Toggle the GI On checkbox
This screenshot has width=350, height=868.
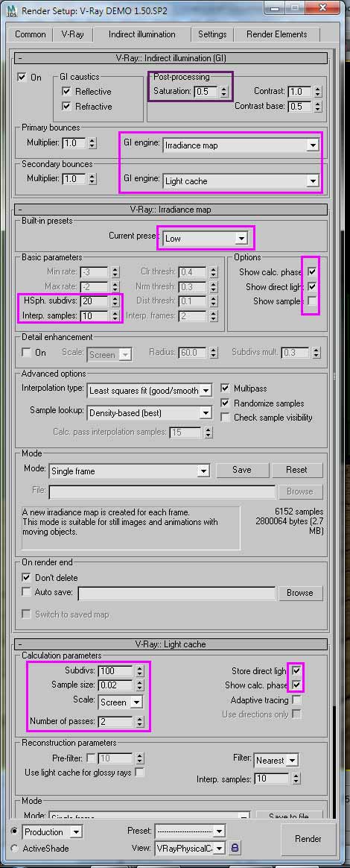(22, 78)
